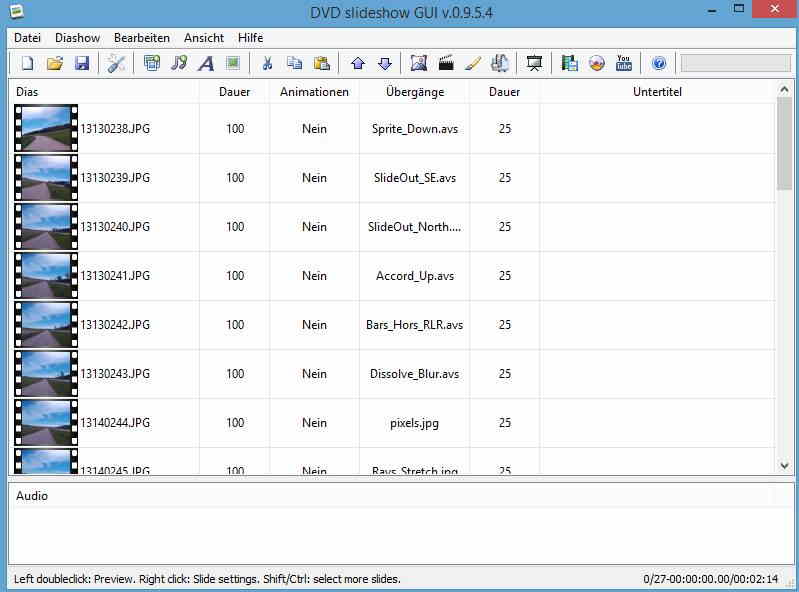The height and width of the screenshot is (592, 799).
Task: Open the Bearbeiten menu
Action: 141,37
